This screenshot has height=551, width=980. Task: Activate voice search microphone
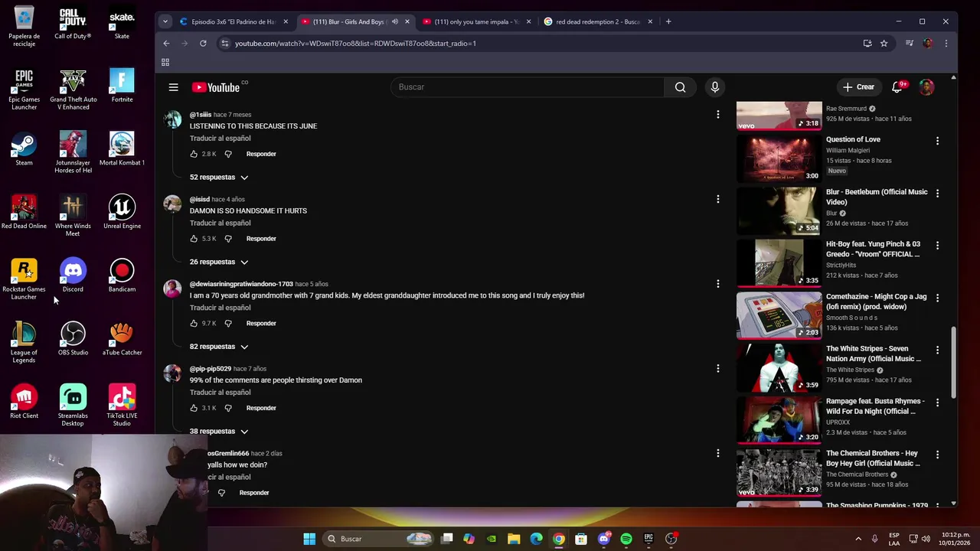click(714, 87)
